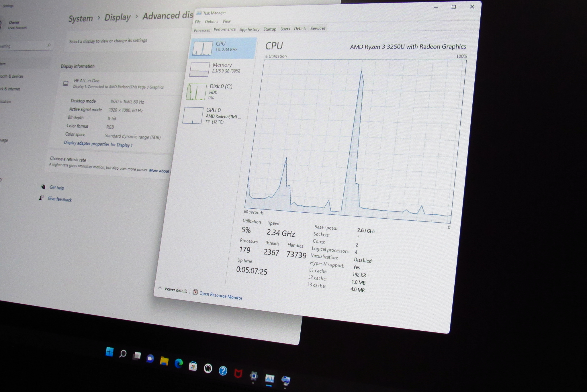Click the search magnifier in Settings sidebar
The width and height of the screenshot is (587, 392).
49,45
